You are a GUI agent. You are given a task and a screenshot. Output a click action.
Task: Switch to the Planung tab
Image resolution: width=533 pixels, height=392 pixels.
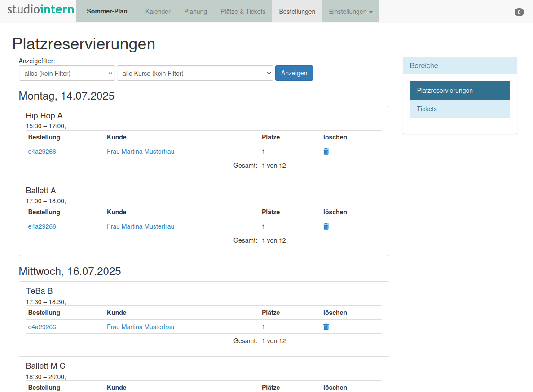(x=195, y=12)
